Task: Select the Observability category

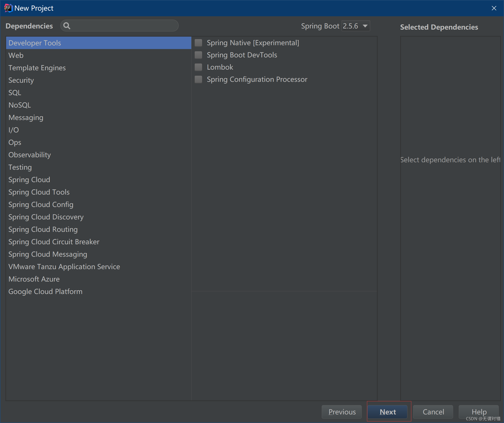Action: tap(99, 155)
